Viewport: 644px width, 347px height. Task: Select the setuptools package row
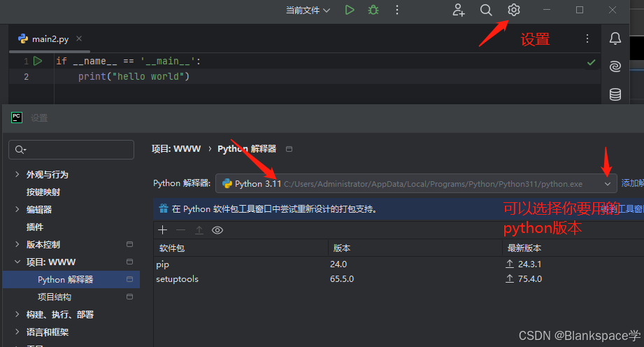[x=399, y=279]
